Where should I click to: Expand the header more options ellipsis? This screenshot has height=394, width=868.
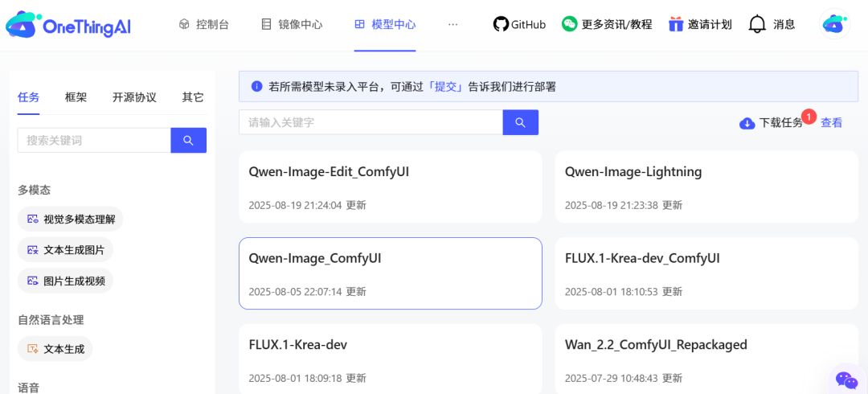(x=452, y=24)
